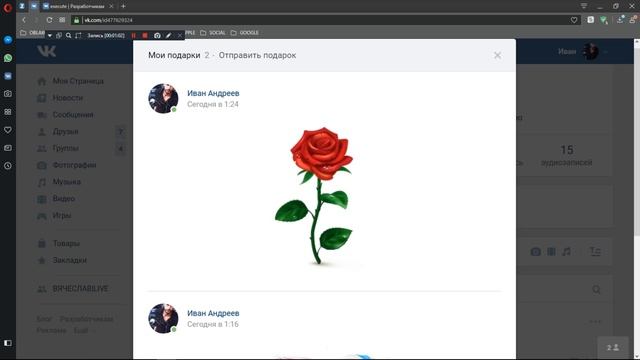Open the Иван profile menu in header
This screenshot has width=640, height=360.
[x=582, y=51]
